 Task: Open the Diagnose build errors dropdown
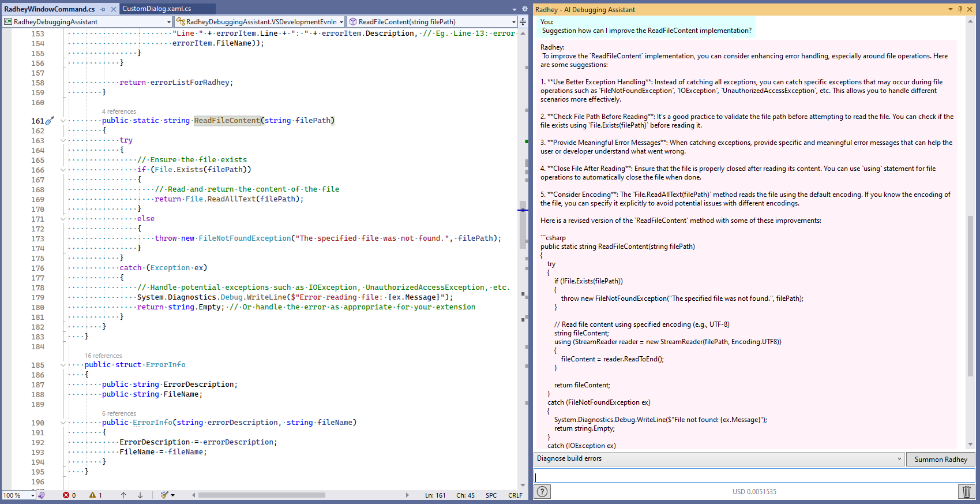point(899,459)
